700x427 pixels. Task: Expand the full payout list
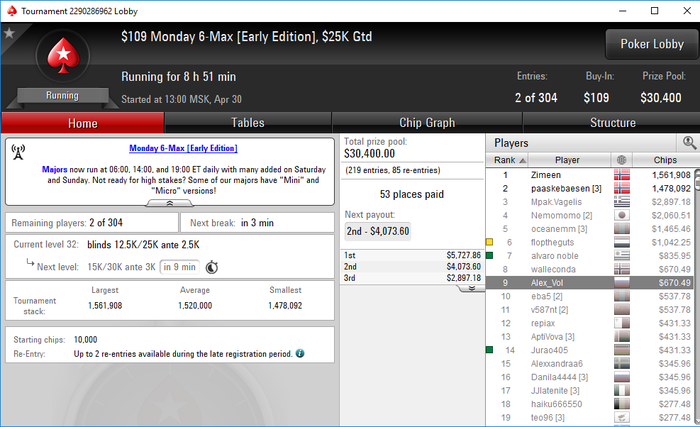click(x=471, y=289)
